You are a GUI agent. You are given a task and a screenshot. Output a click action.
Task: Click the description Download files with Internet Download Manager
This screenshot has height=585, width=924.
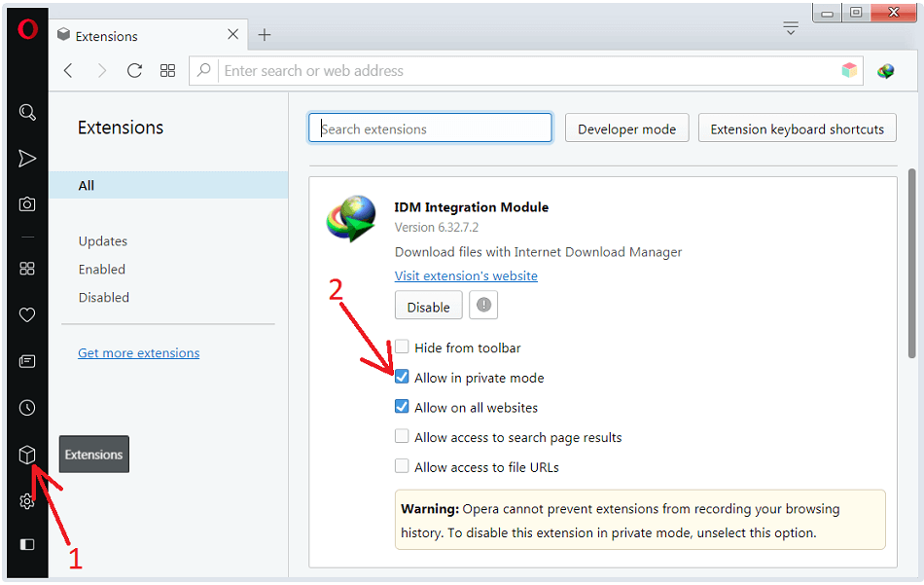[x=538, y=252]
